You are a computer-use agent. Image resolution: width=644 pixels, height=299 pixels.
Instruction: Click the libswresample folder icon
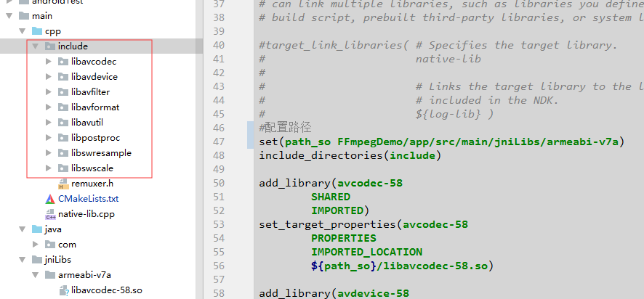click(63, 152)
